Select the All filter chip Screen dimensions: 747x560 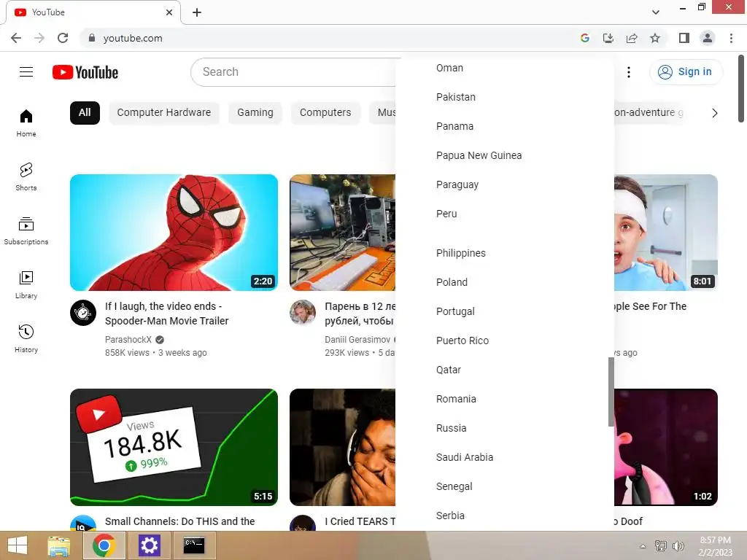point(85,113)
